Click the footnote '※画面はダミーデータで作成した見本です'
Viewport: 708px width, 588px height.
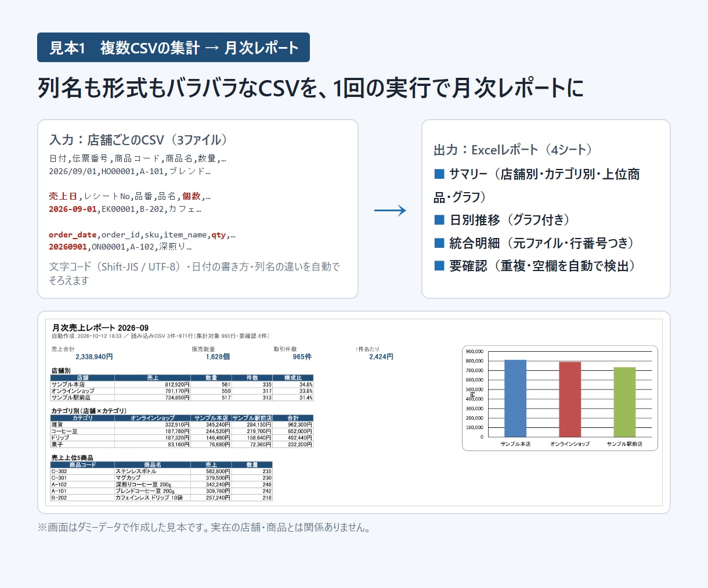204,528
